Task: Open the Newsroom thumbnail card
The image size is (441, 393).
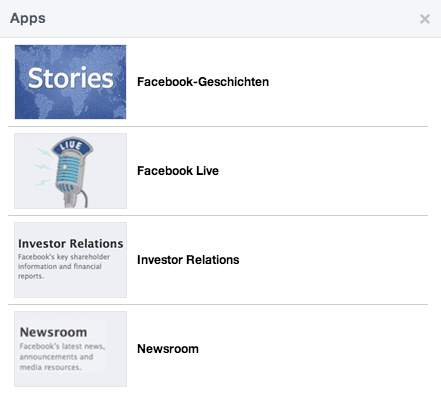Action: pos(70,349)
